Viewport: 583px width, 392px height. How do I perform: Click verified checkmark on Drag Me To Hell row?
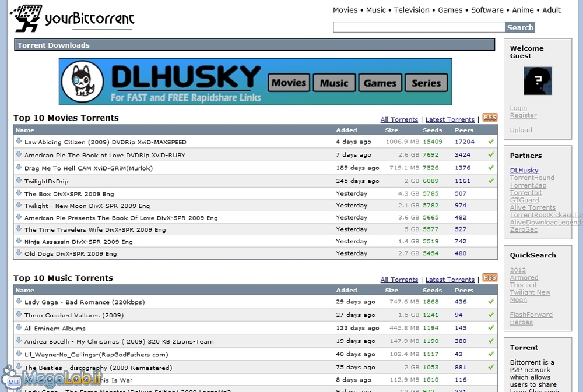(x=491, y=168)
